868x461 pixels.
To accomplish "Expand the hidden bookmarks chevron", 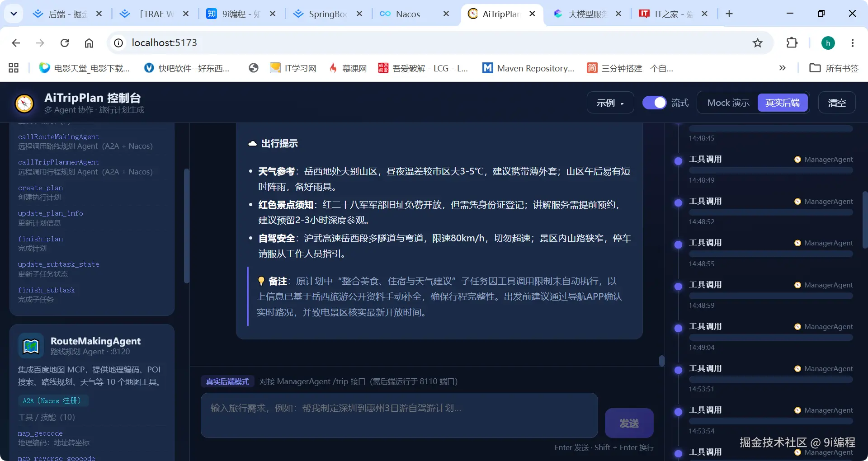I will (x=783, y=68).
